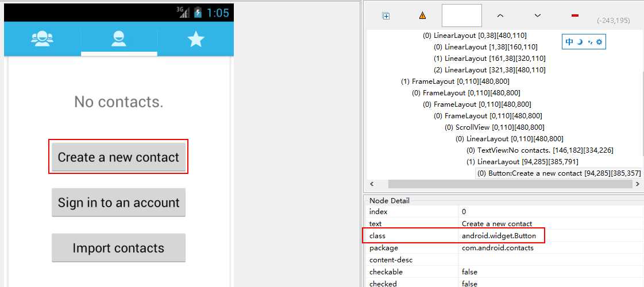This screenshot has width=644, height=287.
Task: Select the single contact tab icon
Action: tap(119, 38)
